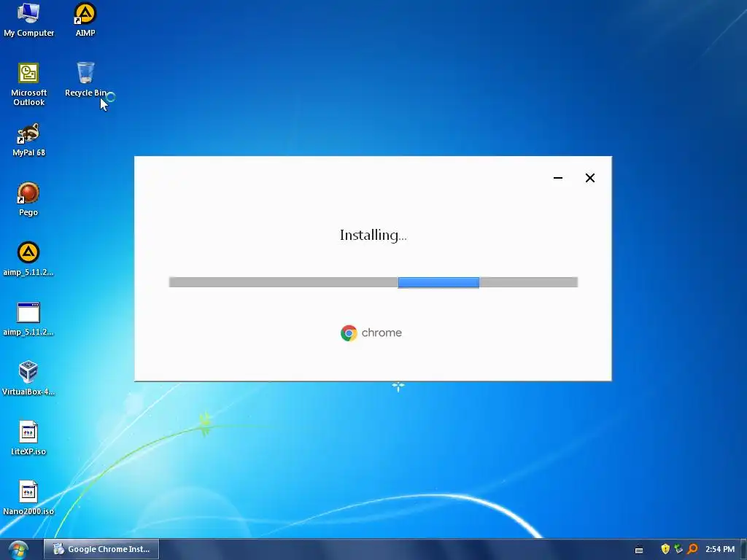This screenshot has width=747, height=560.
Task: Click the safely remove hardware tray icon
Action: tap(678, 549)
